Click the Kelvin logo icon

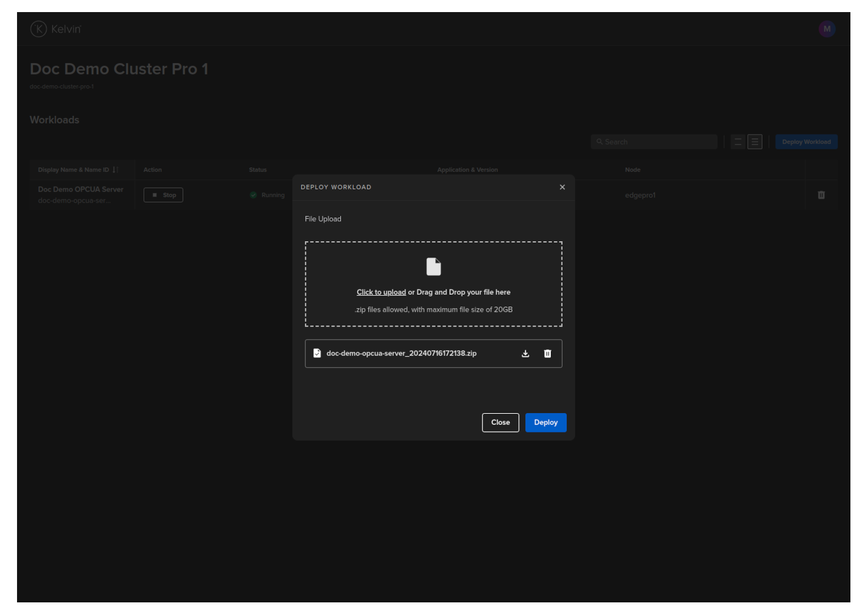38,29
